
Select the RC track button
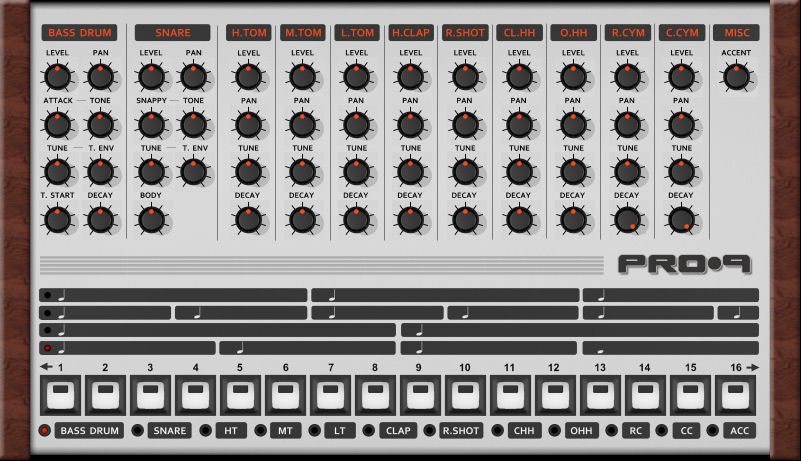(635, 430)
